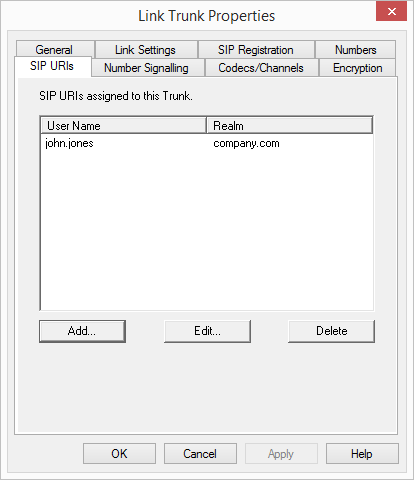Cancel the trunk properties changes
This screenshot has width=414, height=480.
pyautogui.click(x=200, y=454)
